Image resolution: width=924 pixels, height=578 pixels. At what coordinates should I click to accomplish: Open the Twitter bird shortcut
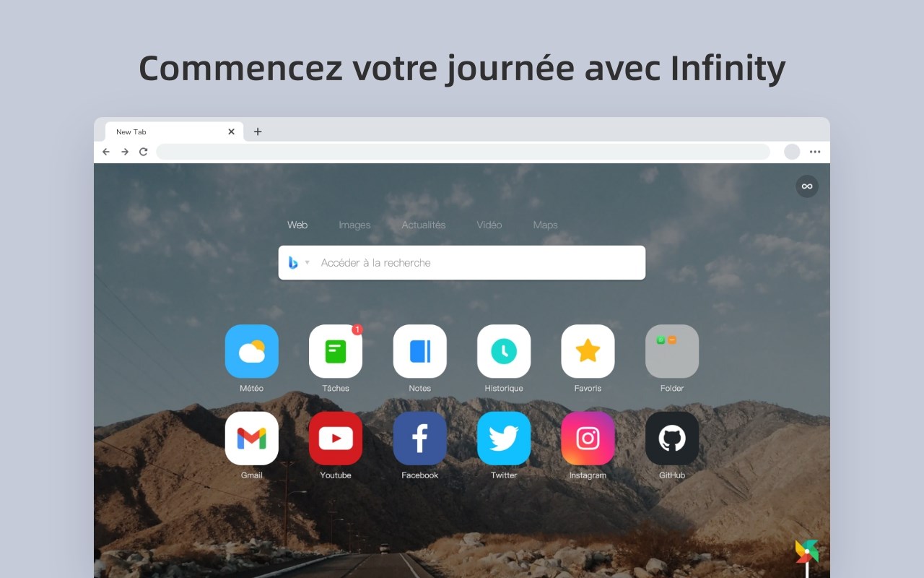pyautogui.click(x=504, y=438)
